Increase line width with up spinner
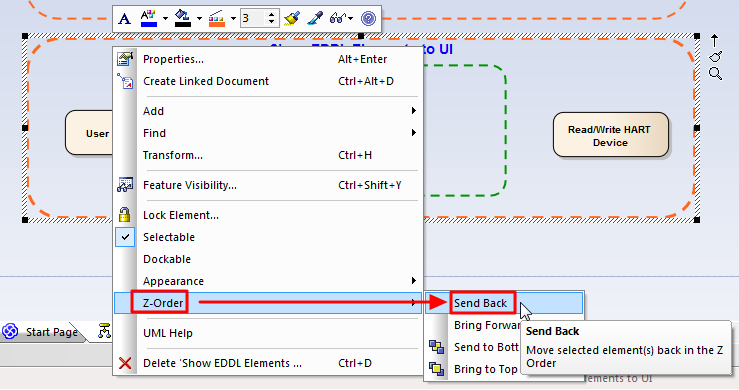Viewport: 739px width, 390px height. (x=271, y=15)
